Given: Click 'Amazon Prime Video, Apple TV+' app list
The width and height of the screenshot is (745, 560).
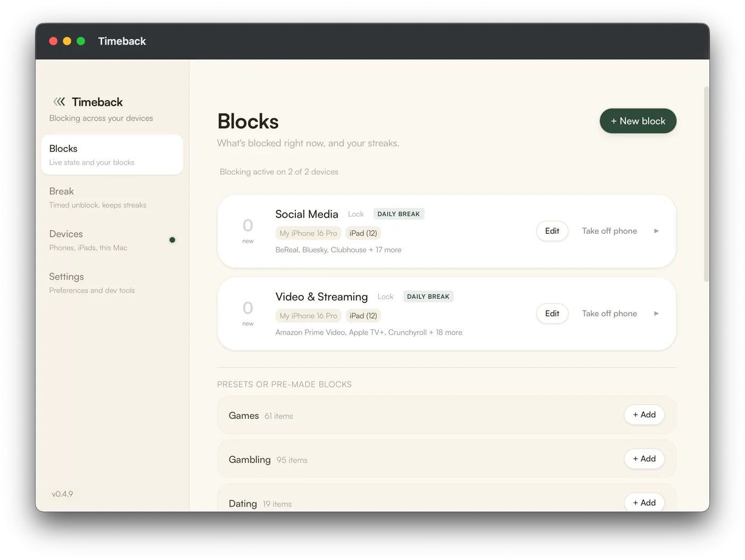Looking at the screenshot, I should pyautogui.click(x=369, y=332).
